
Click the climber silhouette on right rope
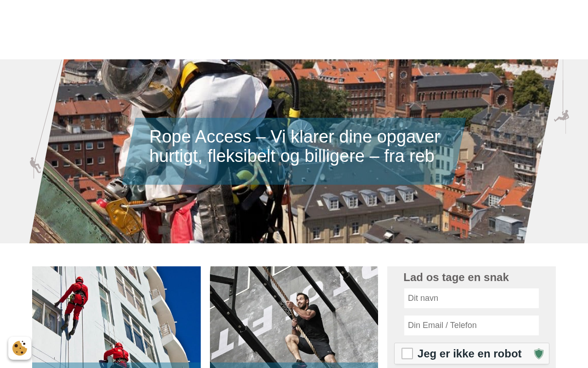pos(562,116)
